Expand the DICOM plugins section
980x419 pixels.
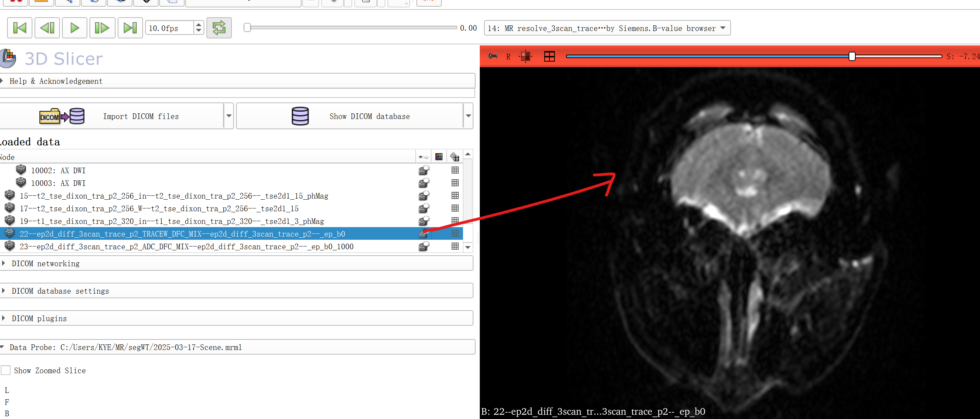pos(39,318)
